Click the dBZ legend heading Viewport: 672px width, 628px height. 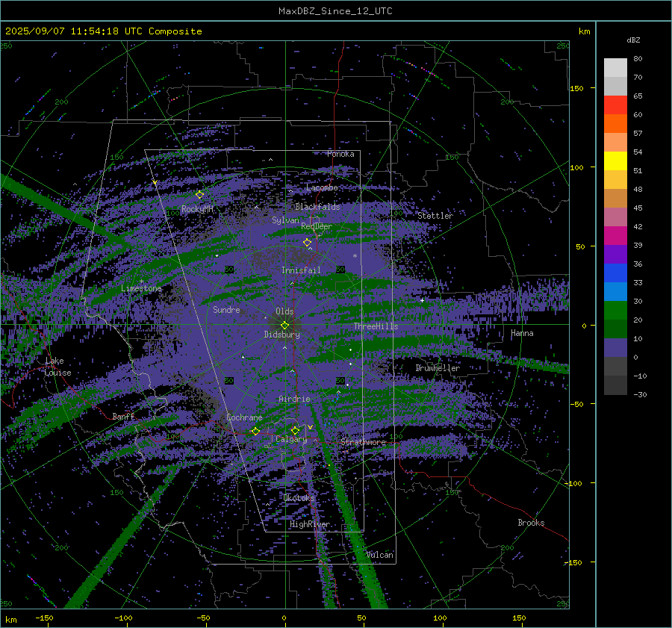click(633, 40)
